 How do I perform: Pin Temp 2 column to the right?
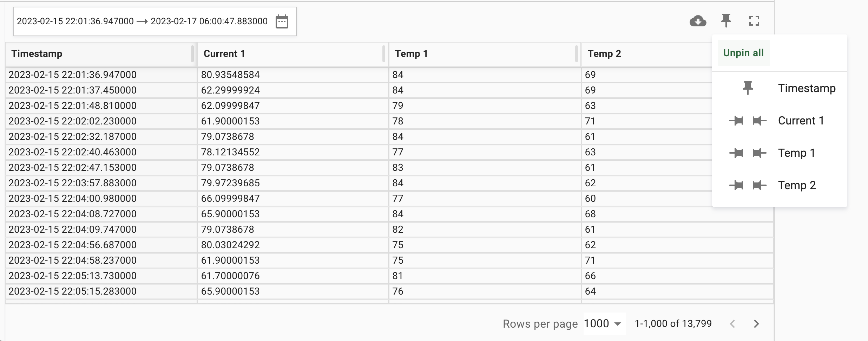point(759,185)
